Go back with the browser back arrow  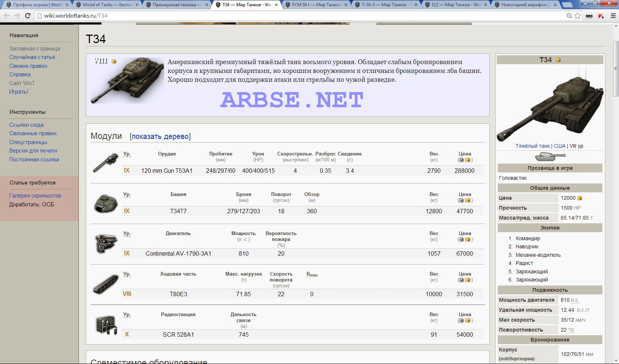click(6, 15)
